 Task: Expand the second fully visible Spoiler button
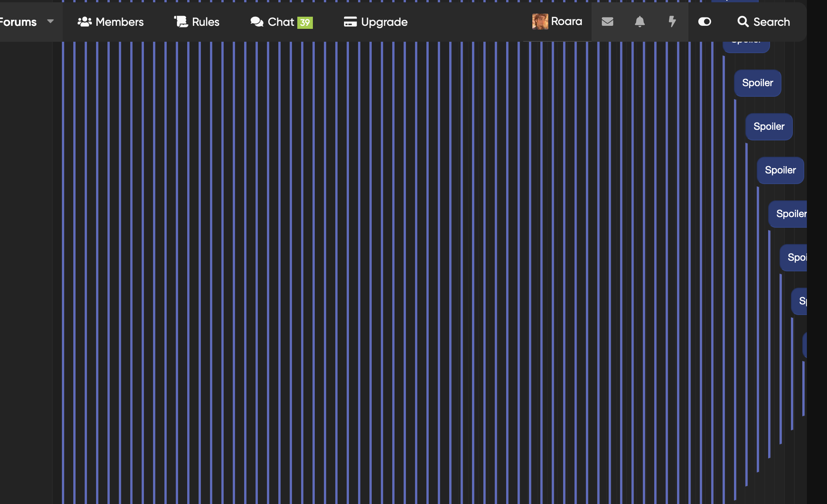pyautogui.click(x=769, y=127)
